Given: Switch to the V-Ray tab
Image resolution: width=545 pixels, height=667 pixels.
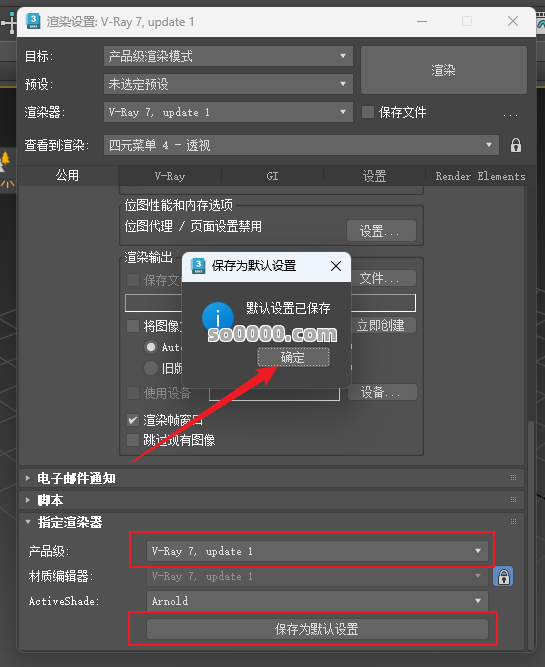Looking at the screenshot, I should coord(170,176).
